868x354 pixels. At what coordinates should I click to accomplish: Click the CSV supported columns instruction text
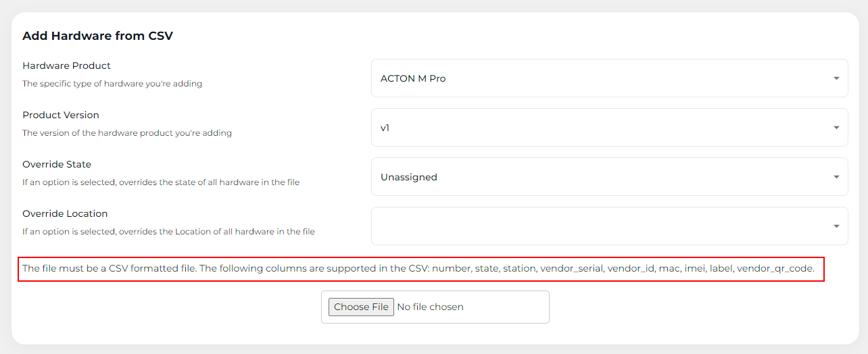click(418, 268)
